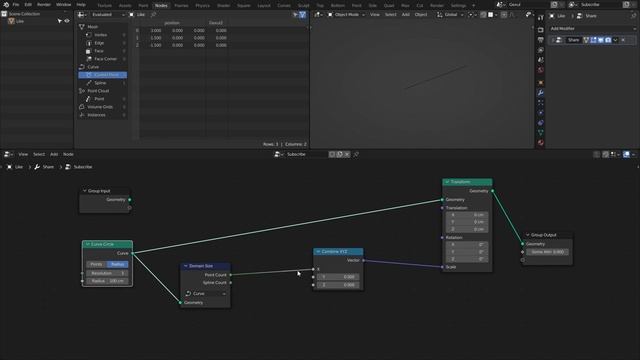Click Curve Circle Radius value field
Screen dimensions: 640x360
pyautogui.click(x=107, y=281)
